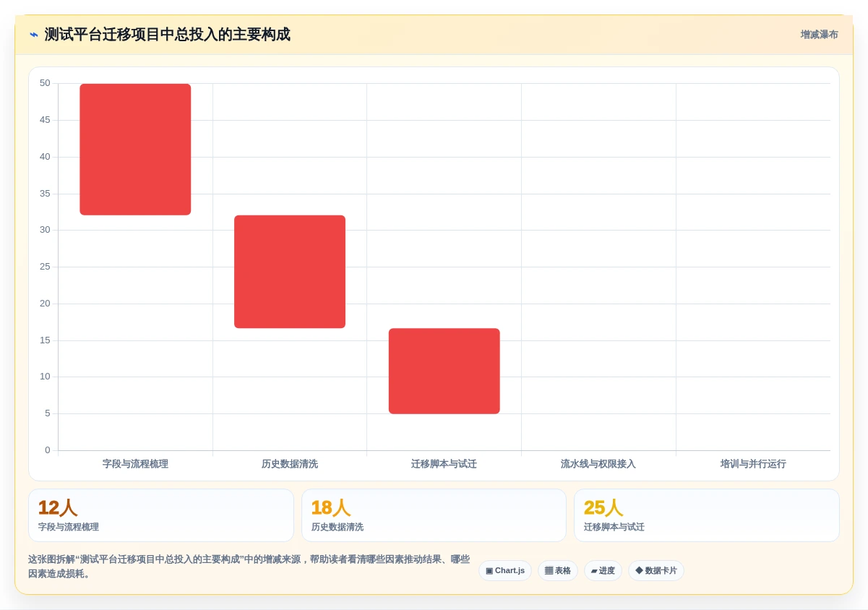
Task: Click the red bar for 字段与流程梳理
Action: 135,150
